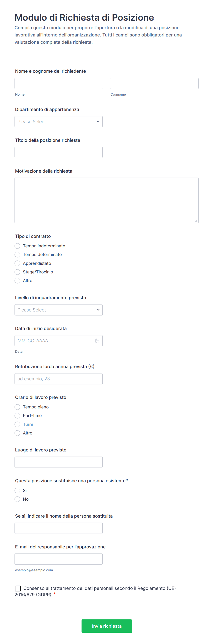211x644 pixels.
Task: Click the Retribuzione lorda annua field
Action: coord(59,379)
